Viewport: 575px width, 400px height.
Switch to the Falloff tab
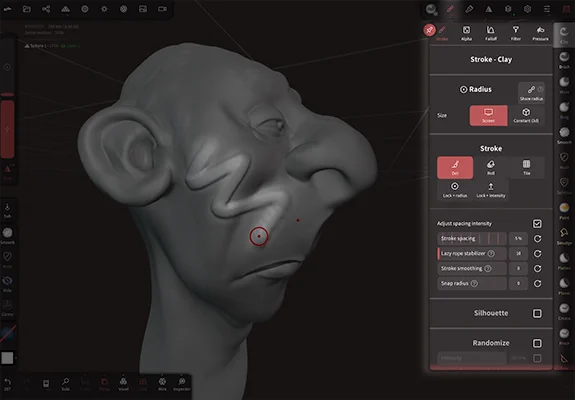pos(491,33)
